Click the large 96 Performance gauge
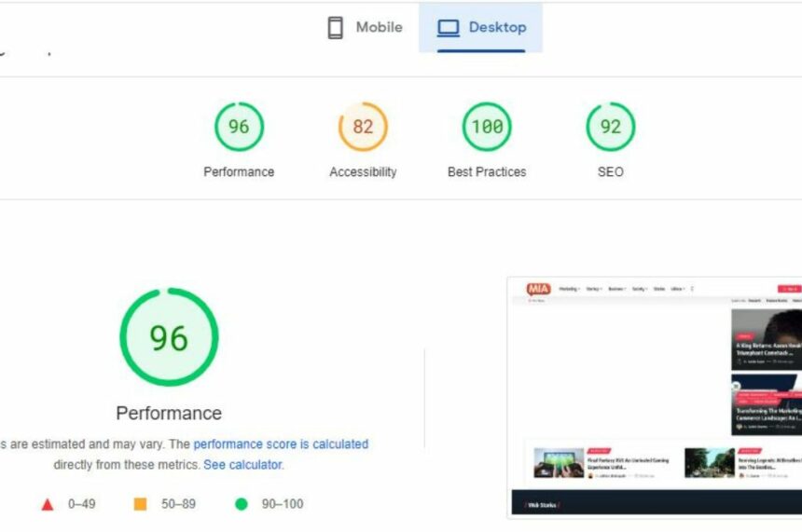Screen dimensions: 802x532 point(169,337)
